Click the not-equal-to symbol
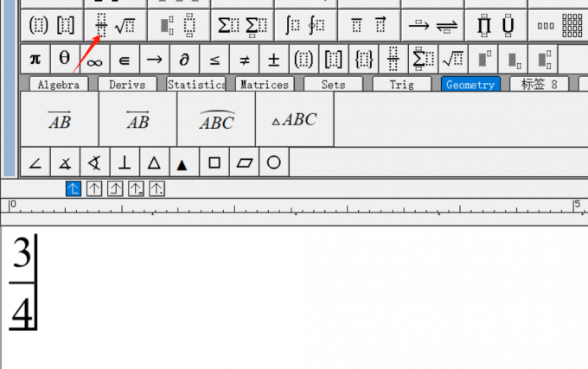This screenshot has width=588, height=369. pos(244,60)
